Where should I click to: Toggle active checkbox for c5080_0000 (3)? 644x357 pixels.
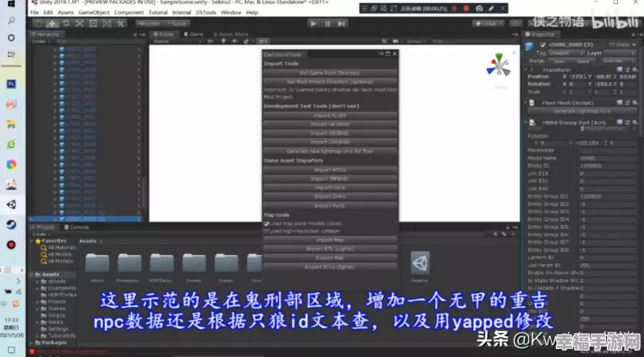(x=543, y=45)
